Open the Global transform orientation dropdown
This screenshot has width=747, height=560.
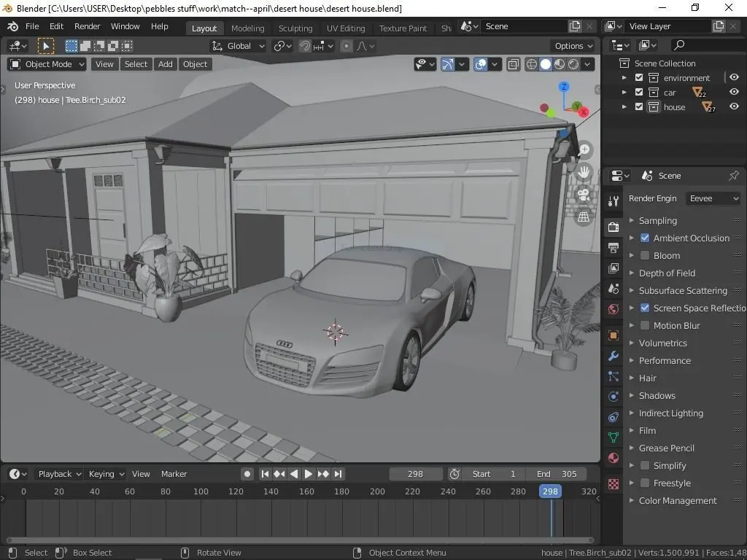coord(238,46)
